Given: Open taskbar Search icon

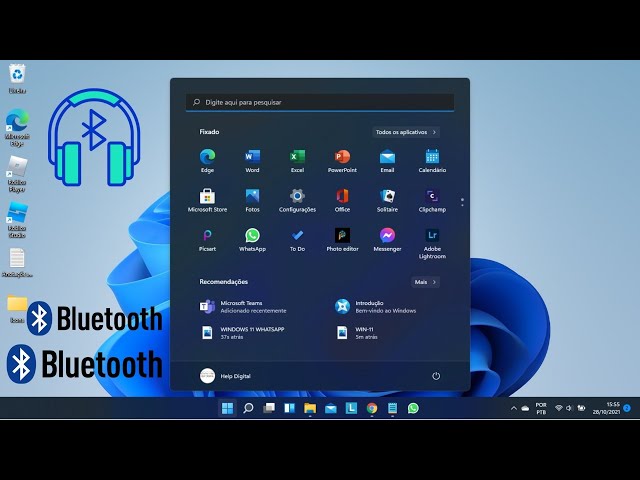Looking at the screenshot, I should [248, 408].
